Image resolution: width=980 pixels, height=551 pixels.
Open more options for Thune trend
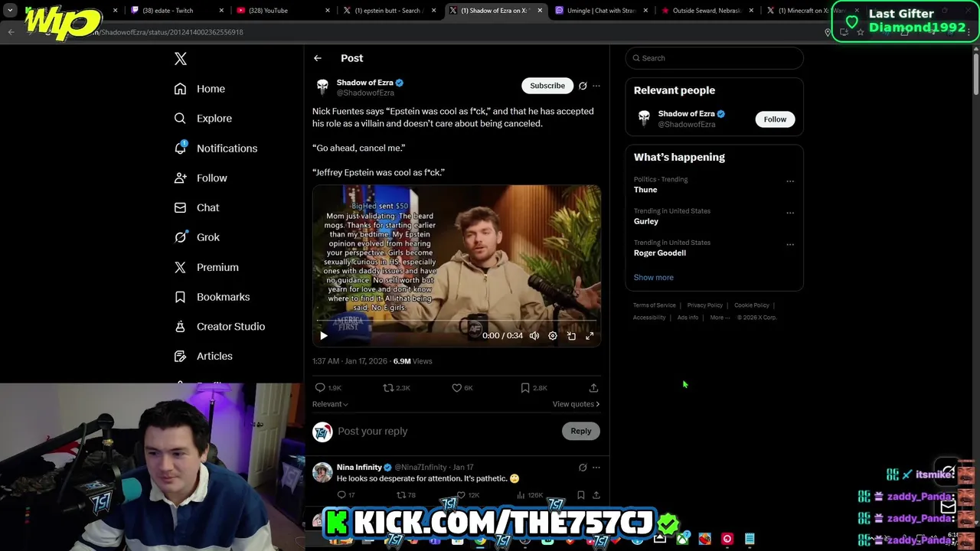click(790, 181)
